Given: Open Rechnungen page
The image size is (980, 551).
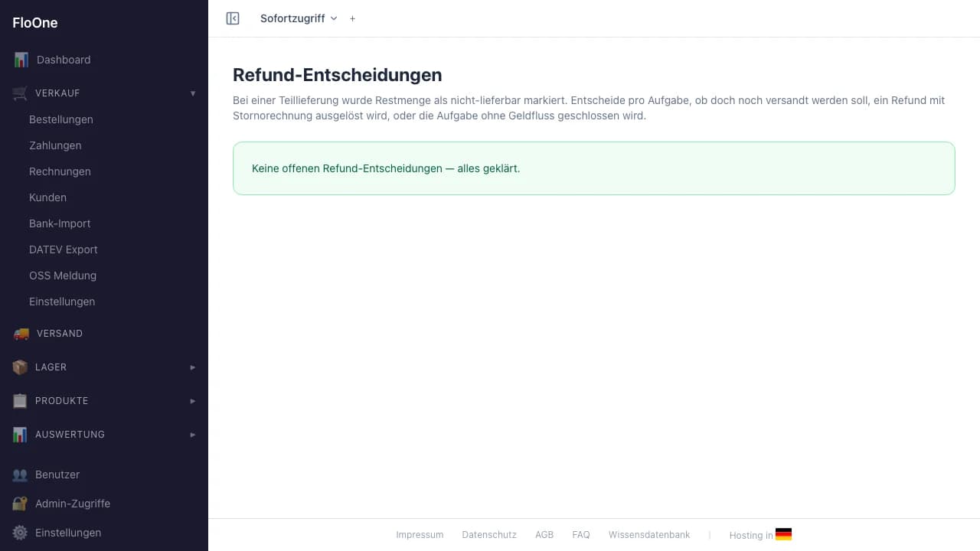Looking at the screenshot, I should 60,171.
